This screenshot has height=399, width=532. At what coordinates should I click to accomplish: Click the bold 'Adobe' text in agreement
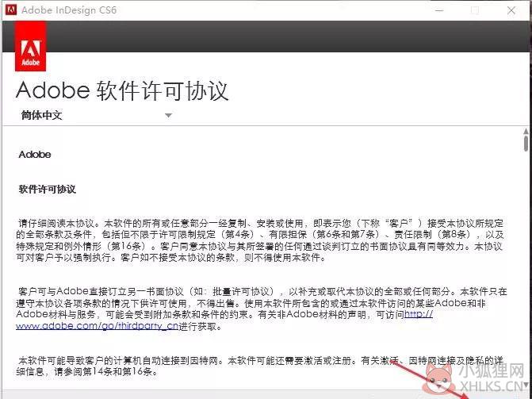coord(35,155)
